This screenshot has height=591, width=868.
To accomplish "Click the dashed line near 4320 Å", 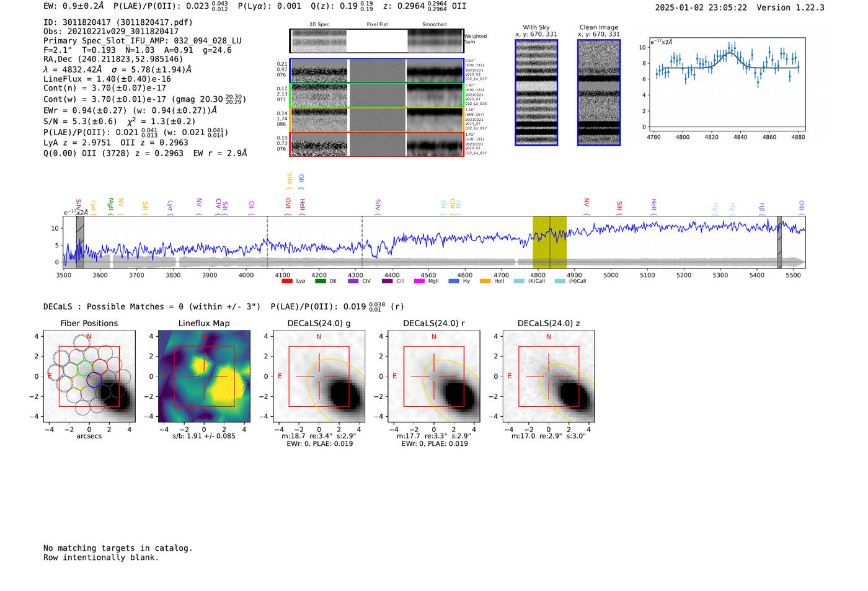I will pos(362,242).
